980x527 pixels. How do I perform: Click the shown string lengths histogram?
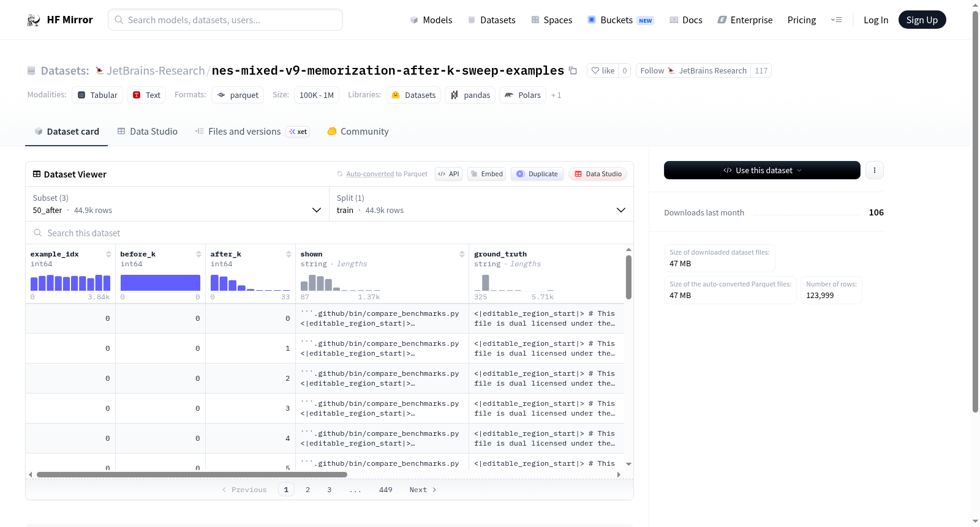pyautogui.click(x=341, y=283)
